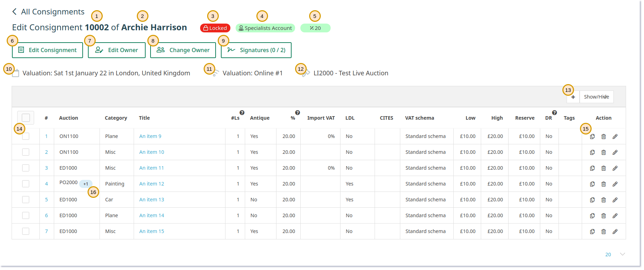Edit the An item 15 row
The image size is (644, 270).
coord(615,232)
